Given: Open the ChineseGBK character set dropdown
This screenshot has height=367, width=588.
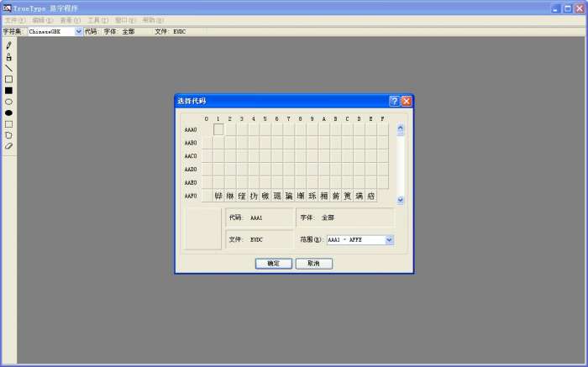Looking at the screenshot, I should pos(79,31).
